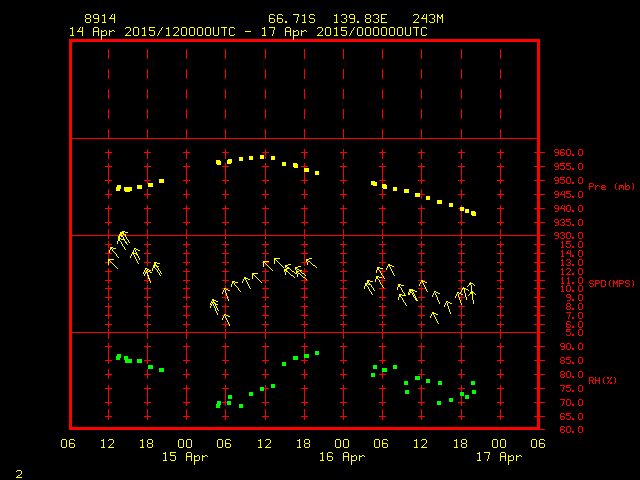This screenshot has width=640, height=480.
Task: Select pressure axis label "945.0"
Action: pyautogui.click(x=568, y=195)
